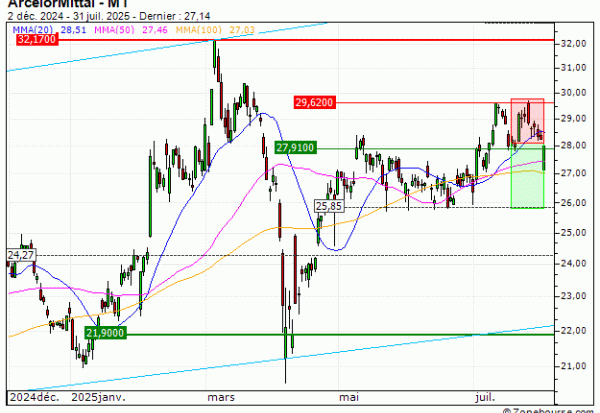
Task: Click the 31,00 price axis tick
Action: click(573, 68)
